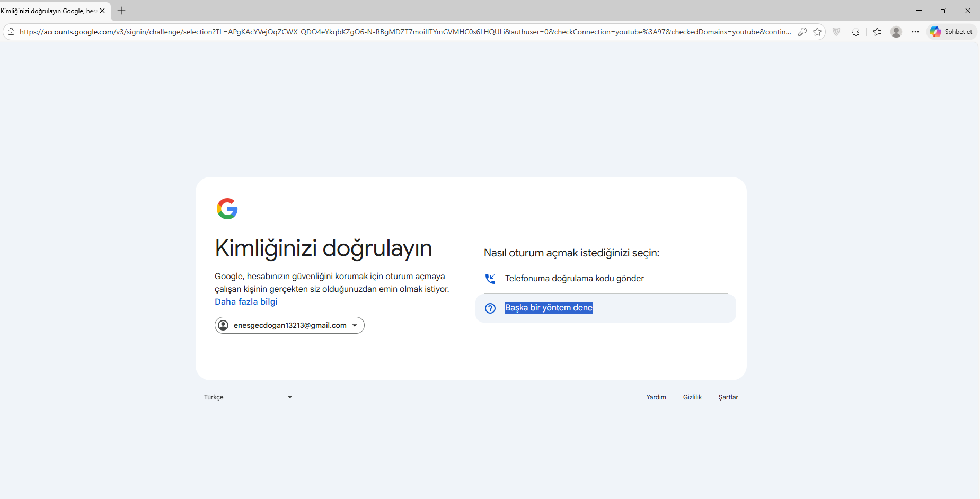Screen dimensions: 980x499
Task: Choose Başka bir yöntem dene
Action: coord(606,308)
